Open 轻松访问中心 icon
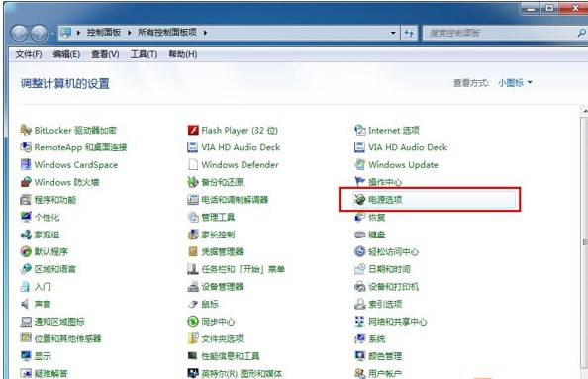Viewport: 588px width, 379px height. tap(360, 251)
